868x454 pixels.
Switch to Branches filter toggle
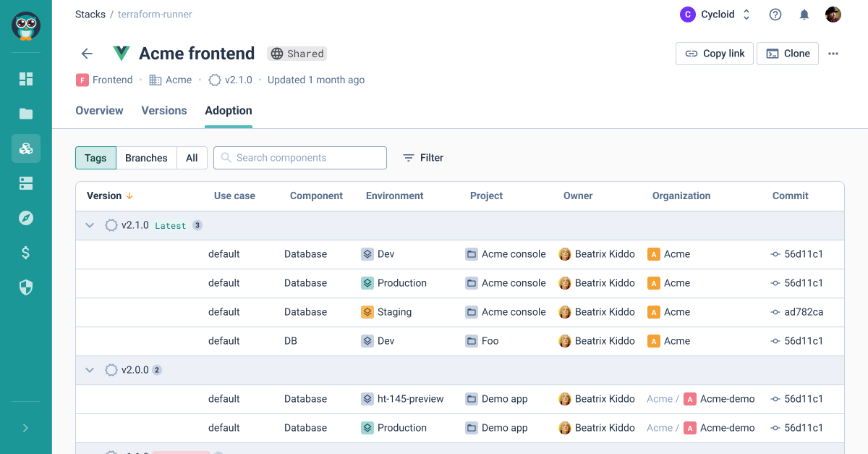tap(146, 158)
